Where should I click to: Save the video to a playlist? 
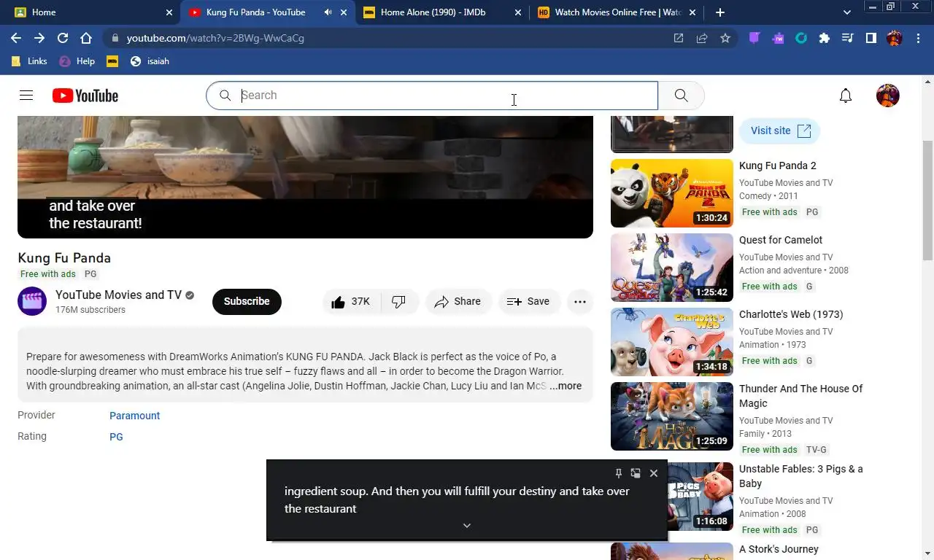528,302
